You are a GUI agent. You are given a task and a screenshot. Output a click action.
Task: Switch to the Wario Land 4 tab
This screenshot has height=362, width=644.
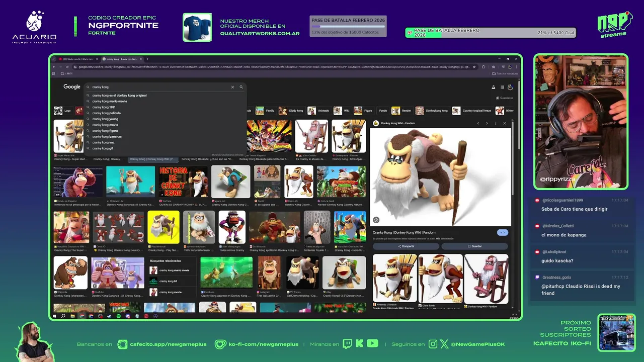pos(78,59)
